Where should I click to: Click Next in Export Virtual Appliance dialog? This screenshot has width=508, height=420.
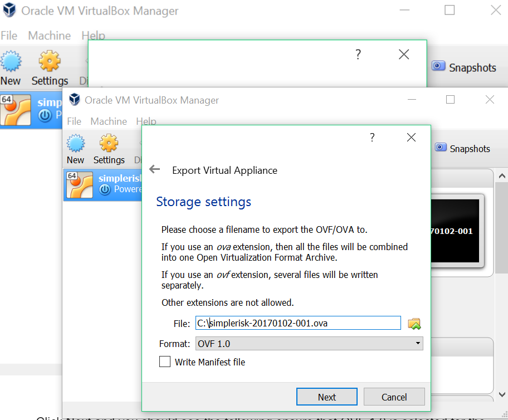[326, 397]
